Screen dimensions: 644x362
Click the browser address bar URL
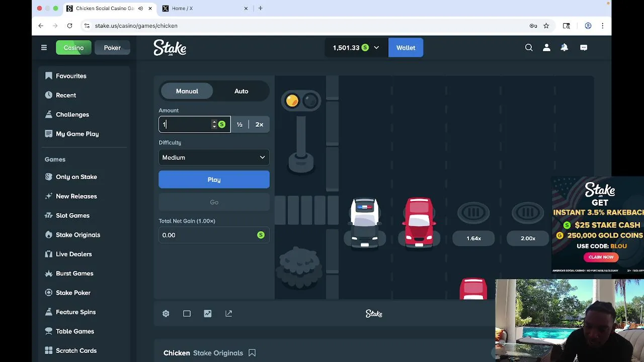click(x=136, y=26)
